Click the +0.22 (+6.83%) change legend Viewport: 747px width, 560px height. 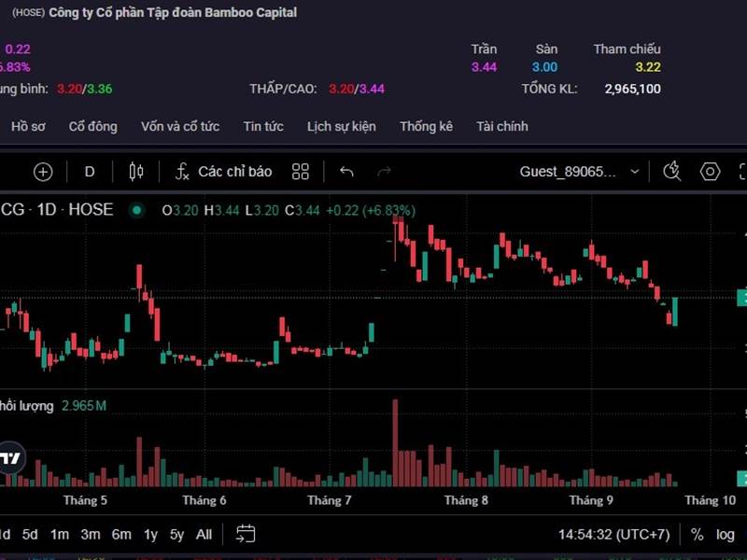(x=371, y=210)
